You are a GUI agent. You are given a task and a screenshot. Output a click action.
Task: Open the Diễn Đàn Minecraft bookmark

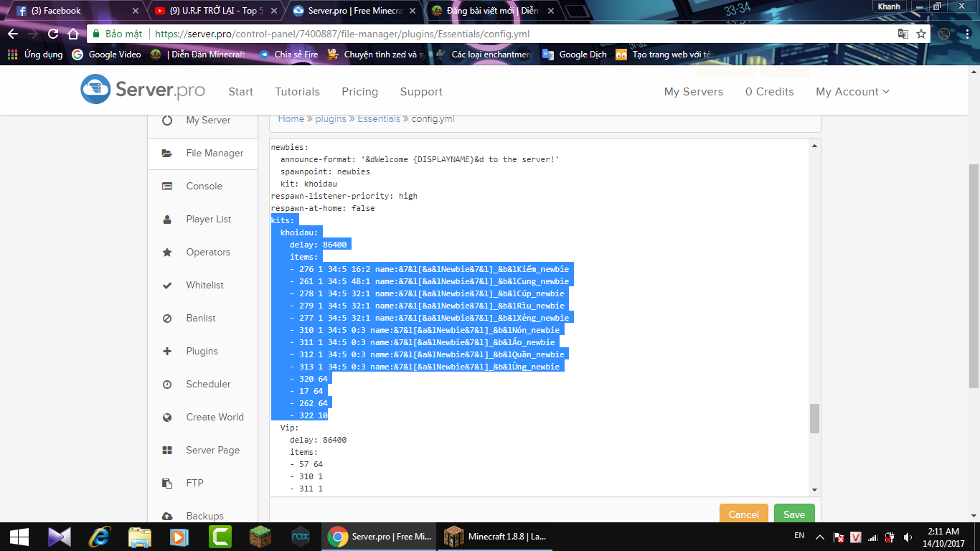198,55
